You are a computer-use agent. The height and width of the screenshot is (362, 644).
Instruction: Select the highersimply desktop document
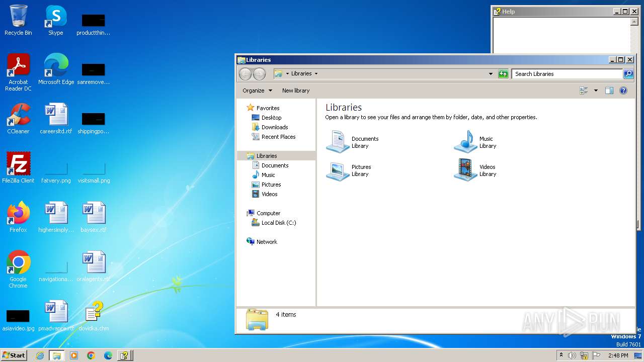coord(56,217)
